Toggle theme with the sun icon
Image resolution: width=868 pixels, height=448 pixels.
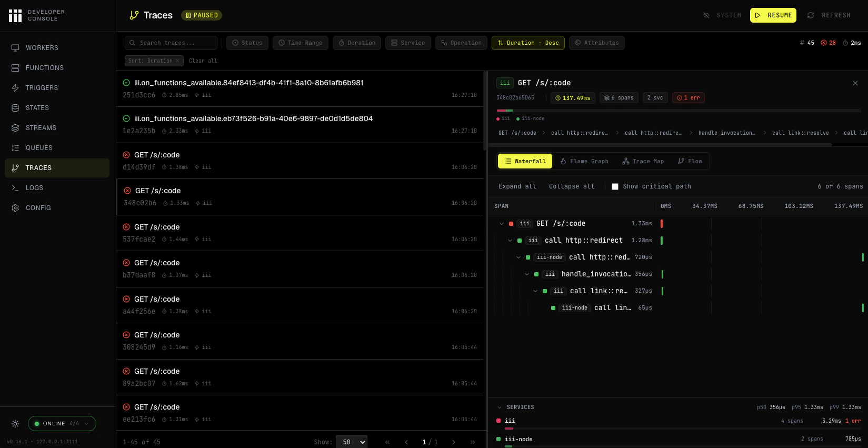(x=15, y=424)
